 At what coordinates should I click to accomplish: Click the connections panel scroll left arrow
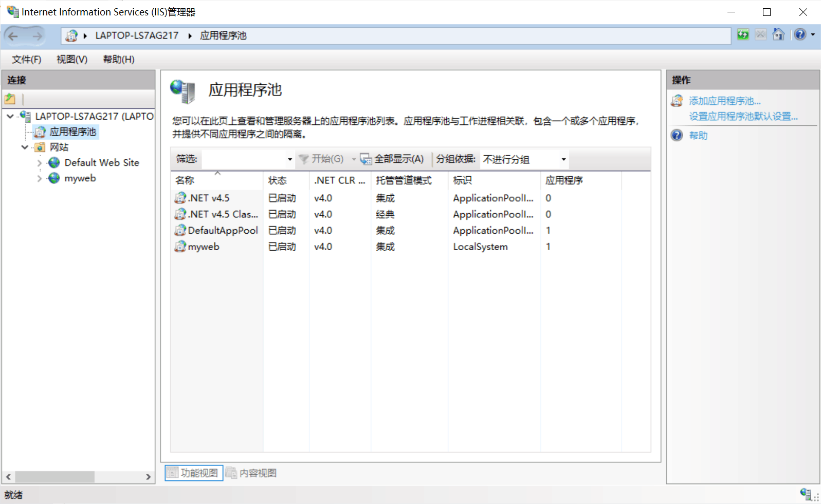8,477
